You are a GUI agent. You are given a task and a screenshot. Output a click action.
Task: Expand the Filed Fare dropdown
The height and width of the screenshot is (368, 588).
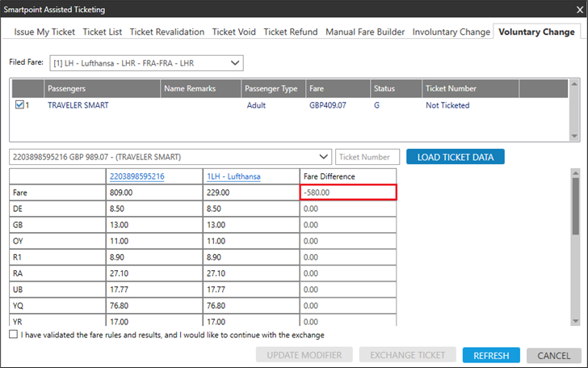234,62
